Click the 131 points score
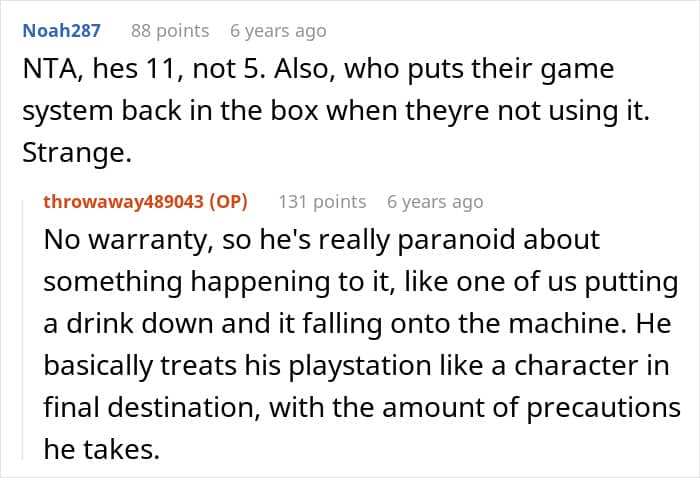Screen dimensions: 700x478 pyautogui.click(x=322, y=201)
